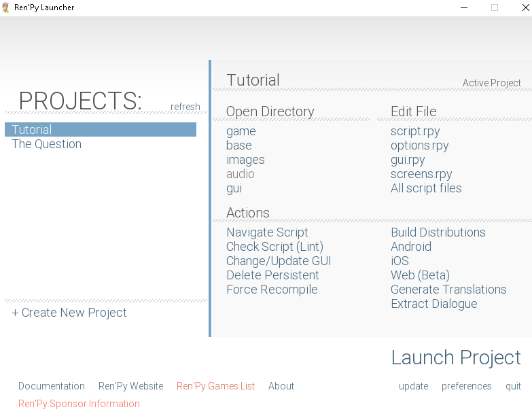
Task: Create a new project
Action: (69, 313)
